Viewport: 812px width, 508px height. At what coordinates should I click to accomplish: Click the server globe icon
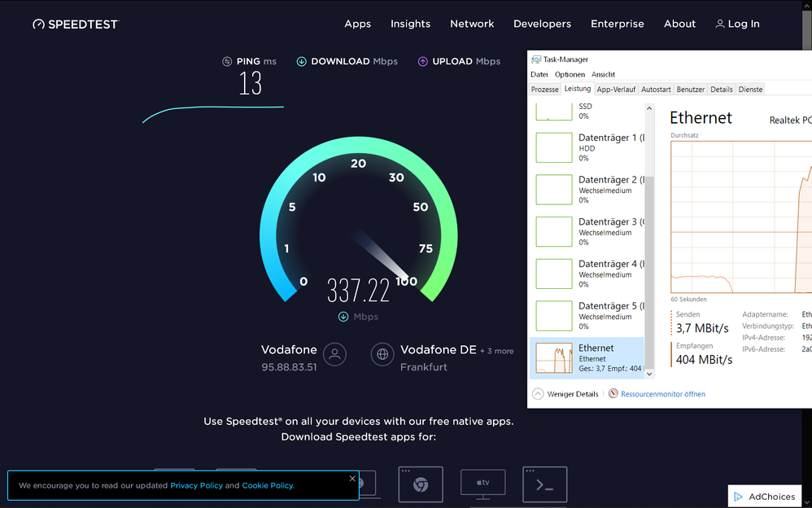click(x=382, y=355)
